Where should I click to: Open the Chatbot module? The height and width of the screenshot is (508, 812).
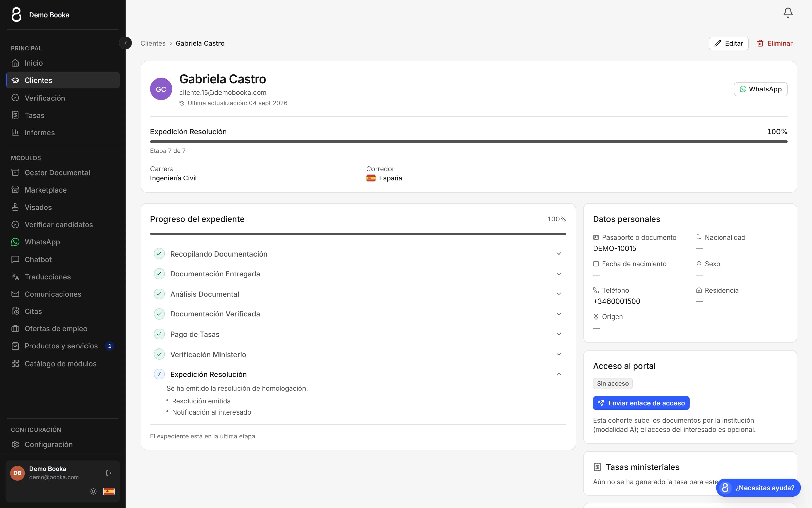[x=63, y=259]
